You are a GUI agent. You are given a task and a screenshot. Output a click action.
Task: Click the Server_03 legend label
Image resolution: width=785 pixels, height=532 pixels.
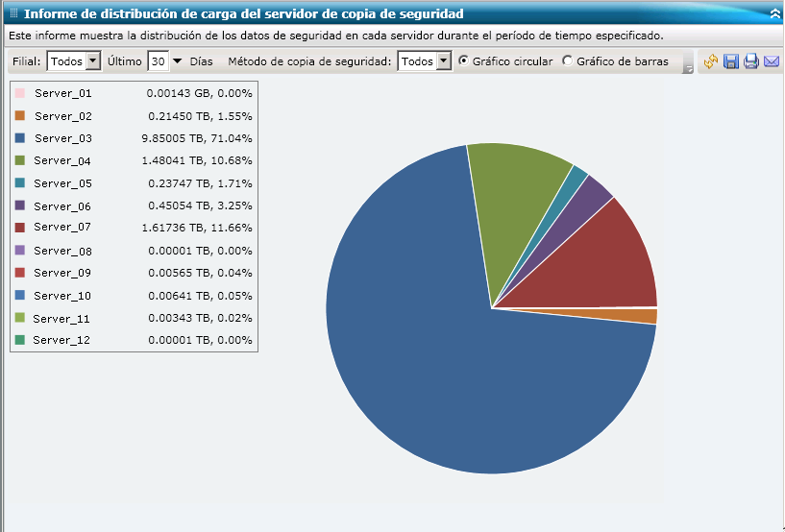click(x=63, y=138)
